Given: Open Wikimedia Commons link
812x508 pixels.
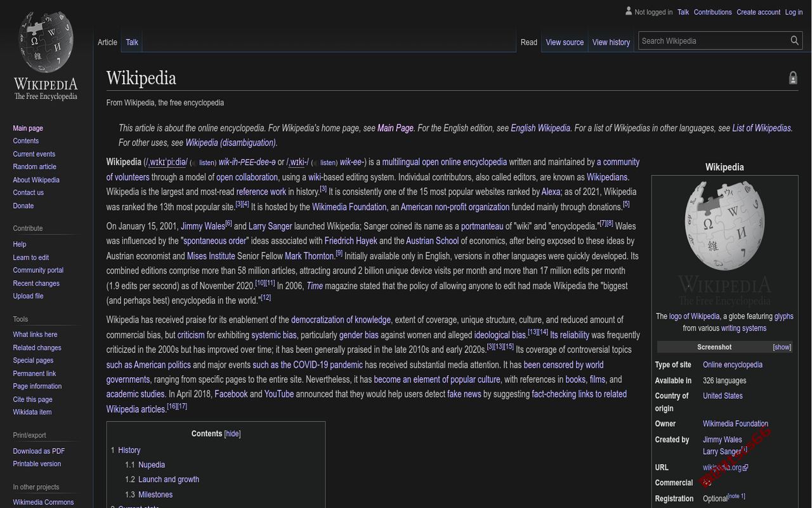Looking at the screenshot, I should tap(43, 502).
